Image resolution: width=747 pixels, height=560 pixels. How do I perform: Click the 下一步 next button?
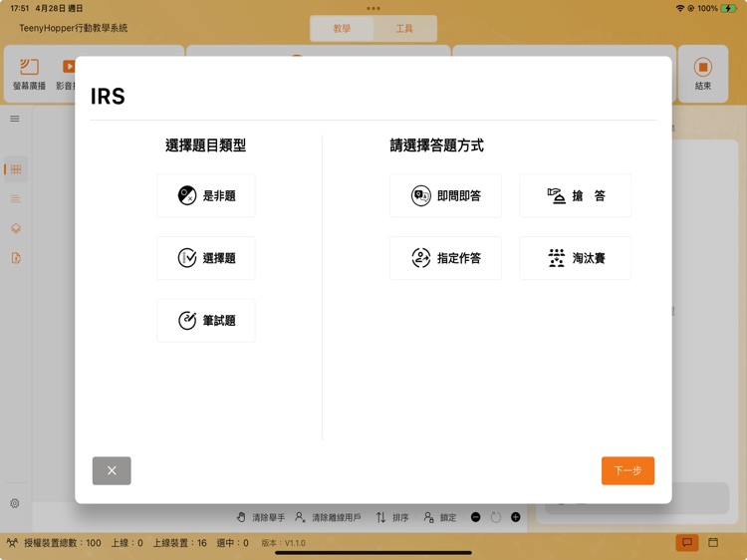[627, 471]
